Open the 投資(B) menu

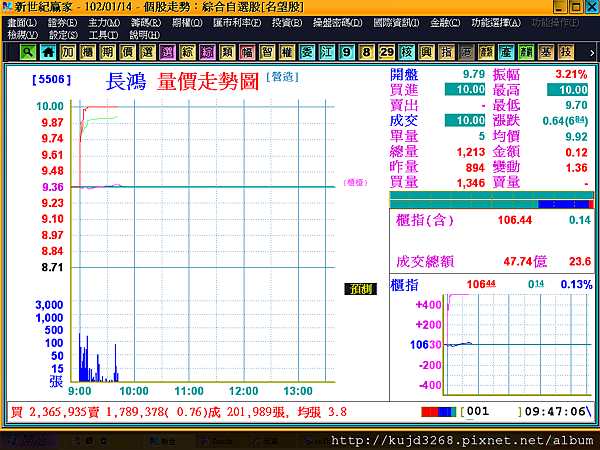click(x=287, y=23)
